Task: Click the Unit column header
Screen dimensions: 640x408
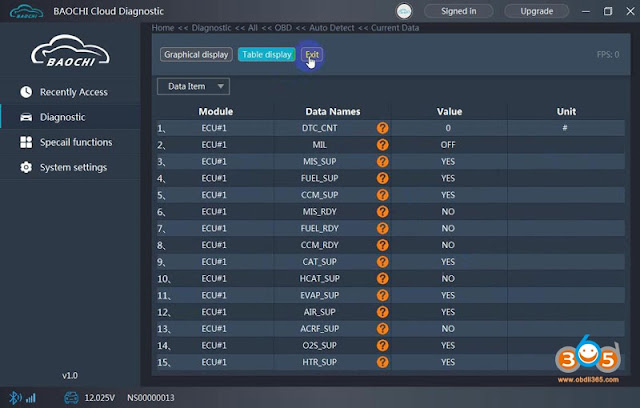Action: (566, 111)
